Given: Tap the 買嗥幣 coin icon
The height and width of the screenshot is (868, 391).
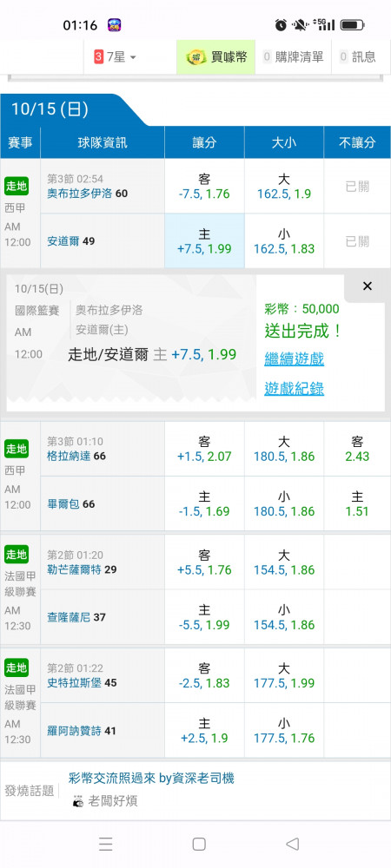Looking at the screenshot, I should tap(196, 56).
